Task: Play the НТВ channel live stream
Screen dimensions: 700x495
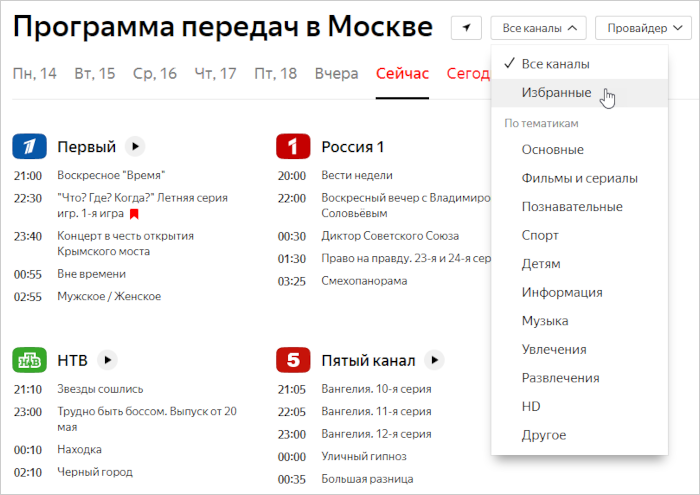Action: tap(107, 360)
